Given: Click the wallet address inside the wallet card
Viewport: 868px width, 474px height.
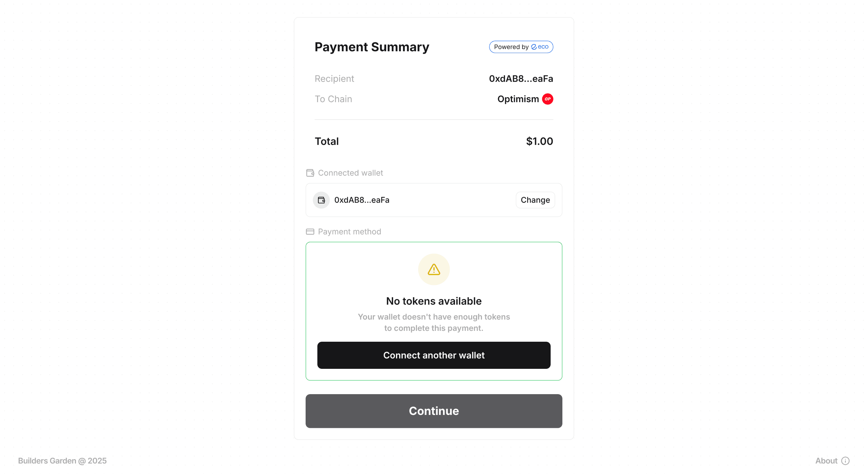Looking at the screenshot, I should coord(362,200).
